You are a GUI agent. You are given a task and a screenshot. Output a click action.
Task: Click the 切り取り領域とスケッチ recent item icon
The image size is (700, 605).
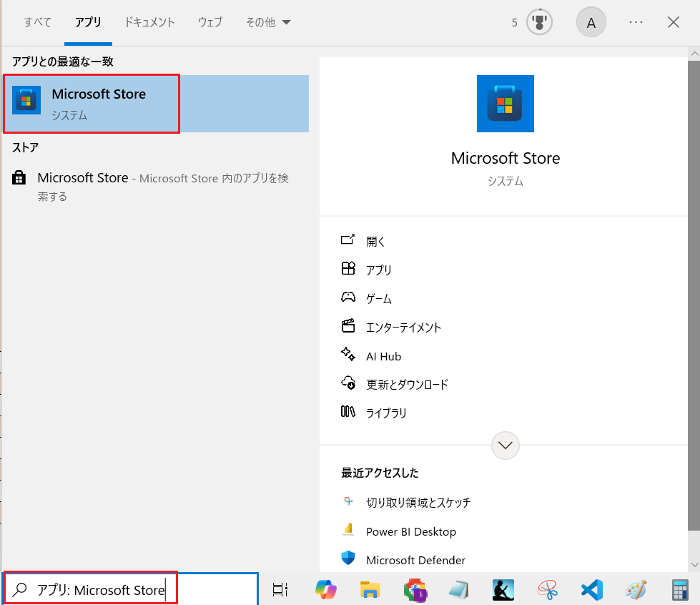(348, 501)
